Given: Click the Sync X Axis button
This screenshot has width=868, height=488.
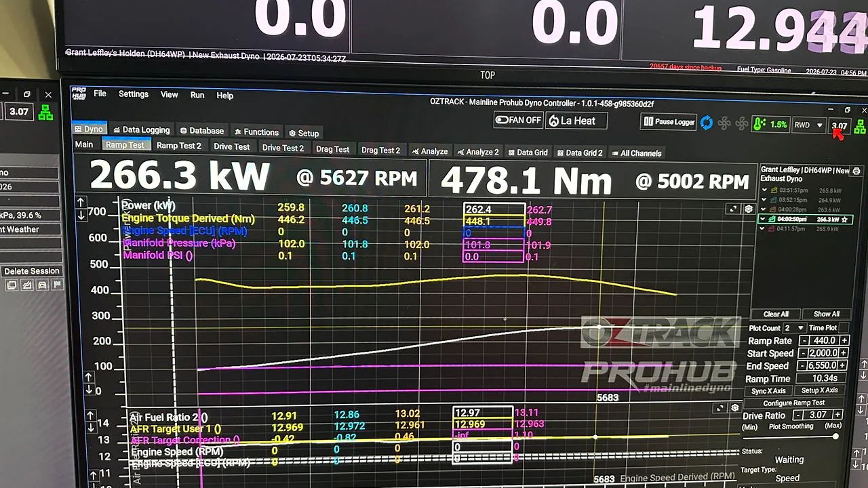Looking at the screenshot, I should pyautogui.click(x=769, y=390).
